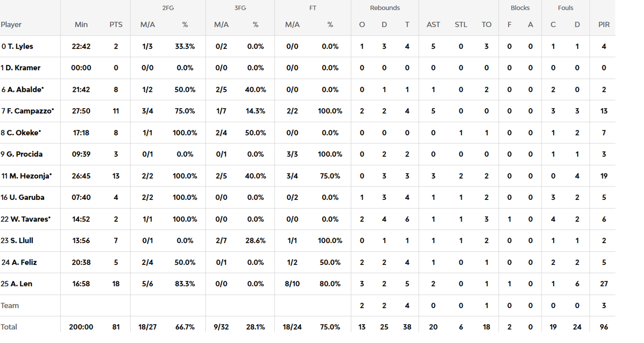Click S. Llull's name
Viewport: 644px width, 343px height.
click(x=22, y=241)
